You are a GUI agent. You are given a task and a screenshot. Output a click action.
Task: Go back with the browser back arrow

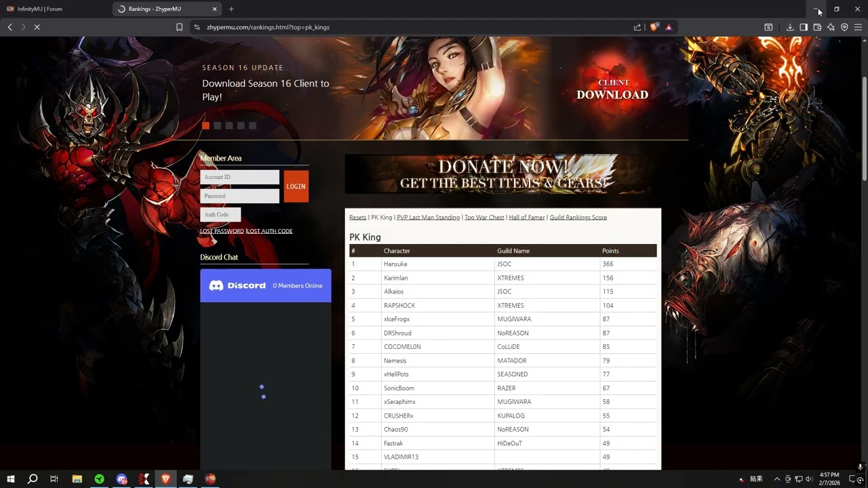click(9, 27)
